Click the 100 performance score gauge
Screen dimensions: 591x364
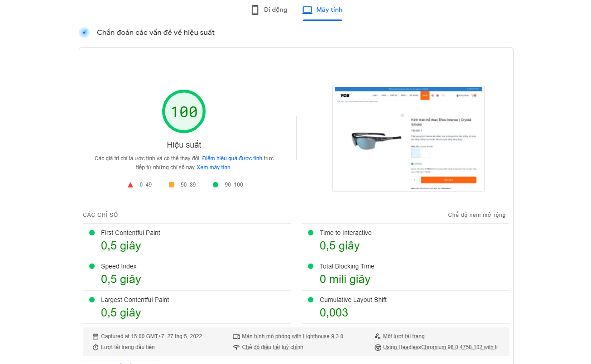point(184,111)
